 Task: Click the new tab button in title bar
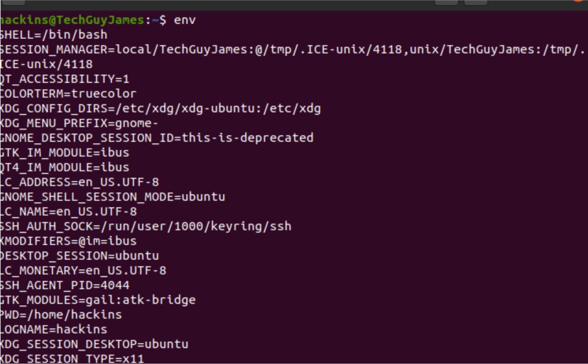coord(13,2)
